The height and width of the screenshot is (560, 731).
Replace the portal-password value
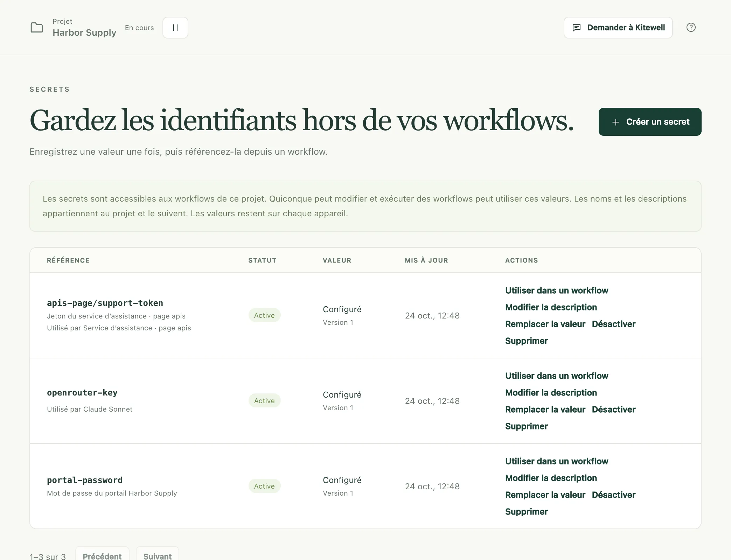tap(545, 495)
